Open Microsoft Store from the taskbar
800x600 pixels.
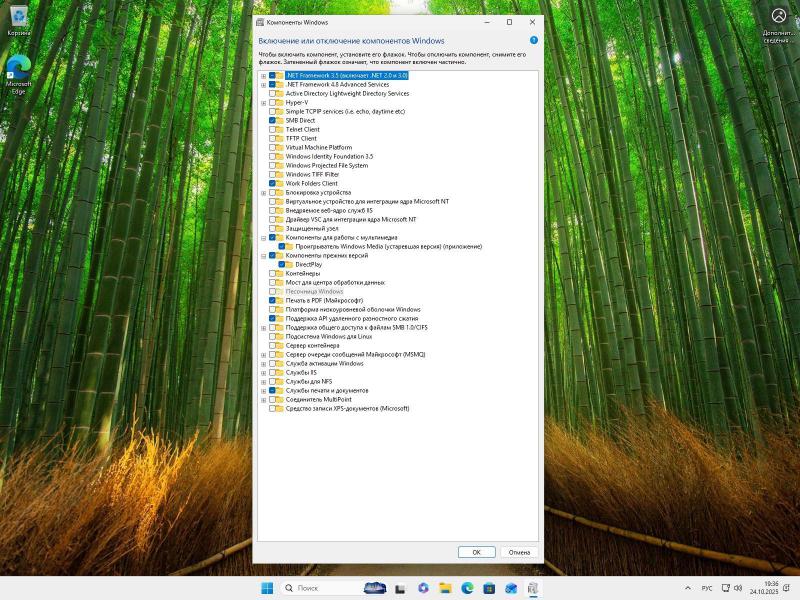(489, 588)
